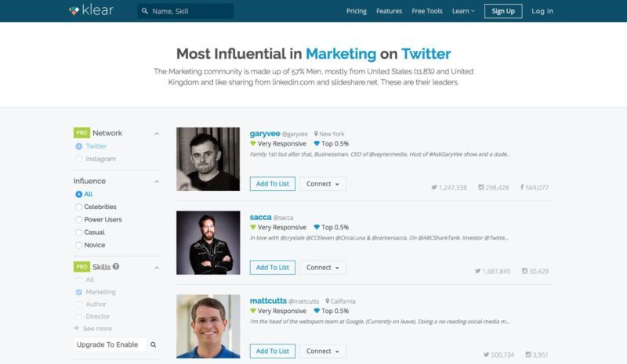The height and width of the screenshot is (364, 627).
Task: Add sacca to a list
Action: [273, 267]
